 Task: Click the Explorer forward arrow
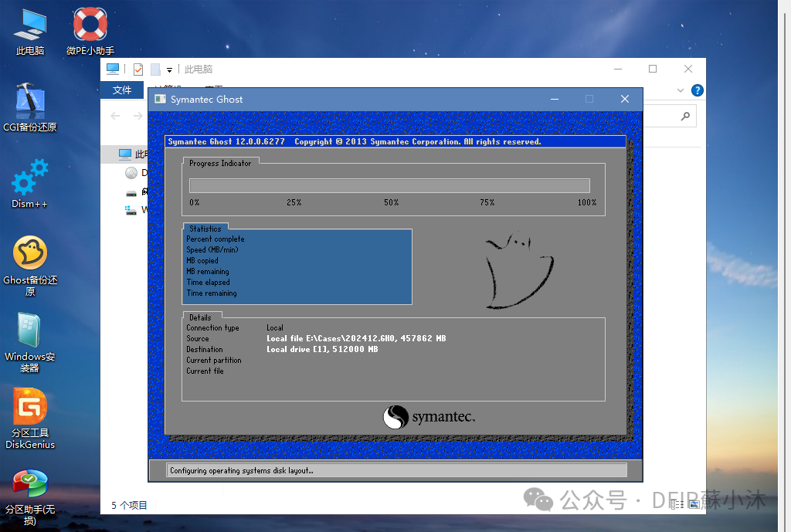click(x=137, y=116)
